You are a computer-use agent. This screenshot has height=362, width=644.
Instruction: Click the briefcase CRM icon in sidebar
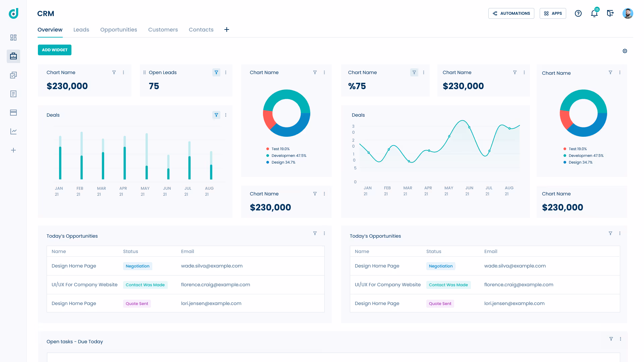coord(13,56)
